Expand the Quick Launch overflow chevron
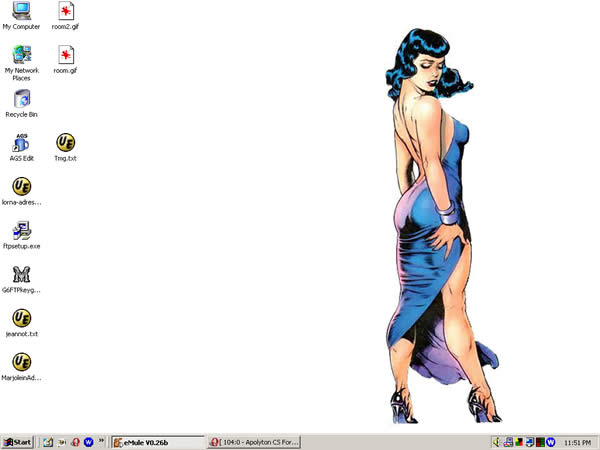 pyautogui.click(x=101, y=441)
